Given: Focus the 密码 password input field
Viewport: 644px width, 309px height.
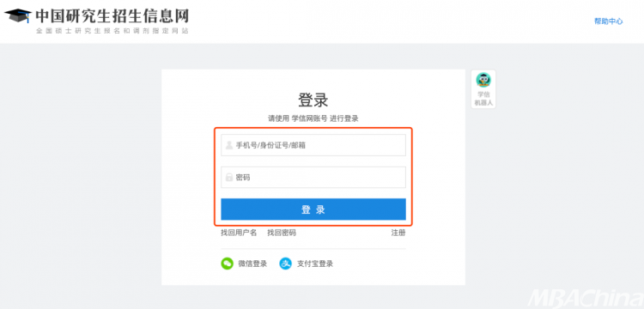Looking at the screenshot, I should [313, 178].
